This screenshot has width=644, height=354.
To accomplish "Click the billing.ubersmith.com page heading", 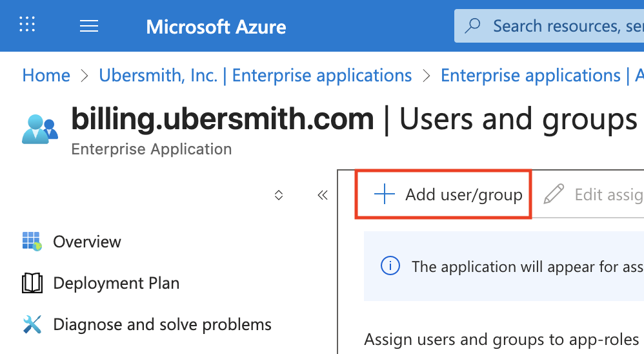I will pos(223,120).
